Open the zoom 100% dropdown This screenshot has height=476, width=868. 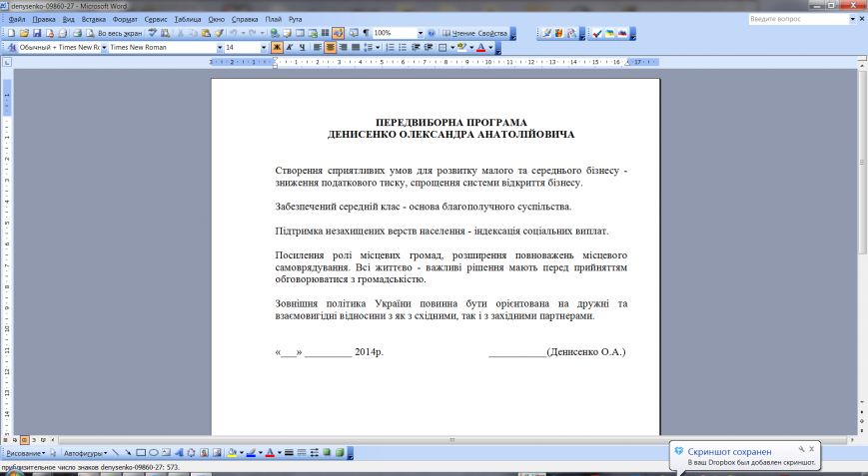click(x=421, y=33)
